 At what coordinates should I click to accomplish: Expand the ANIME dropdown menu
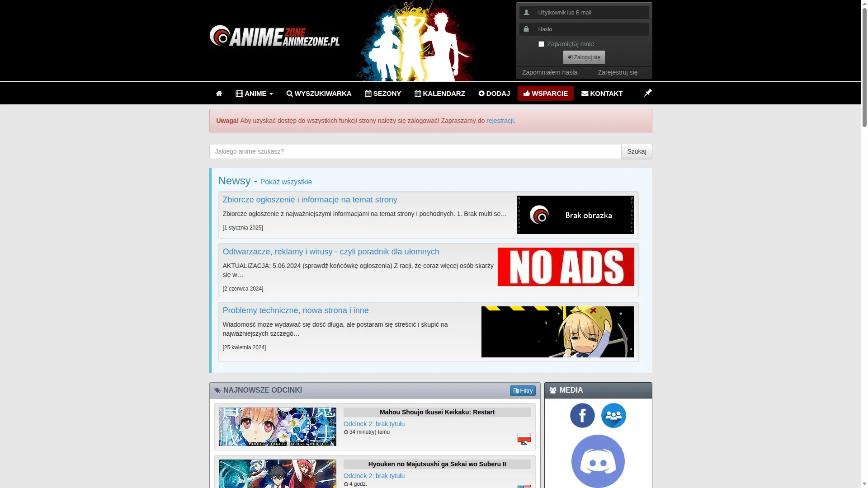pos(254,94)
